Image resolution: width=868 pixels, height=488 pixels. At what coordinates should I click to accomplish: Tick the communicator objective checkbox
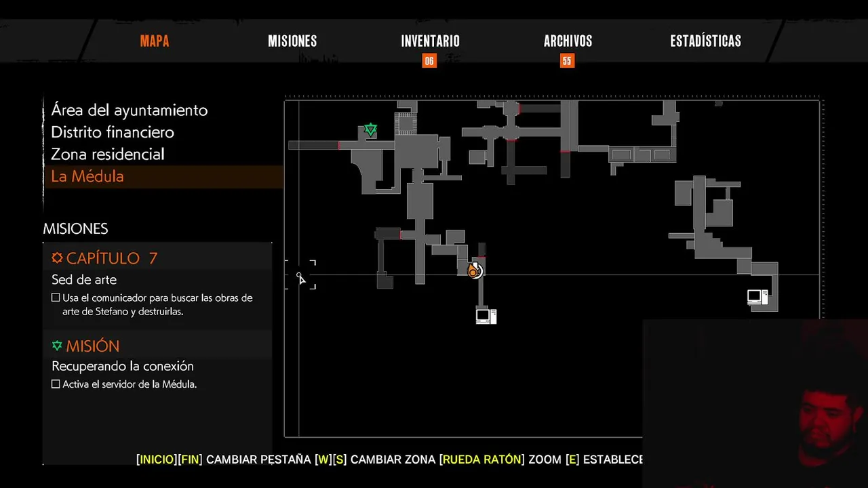tap(56, 298)
